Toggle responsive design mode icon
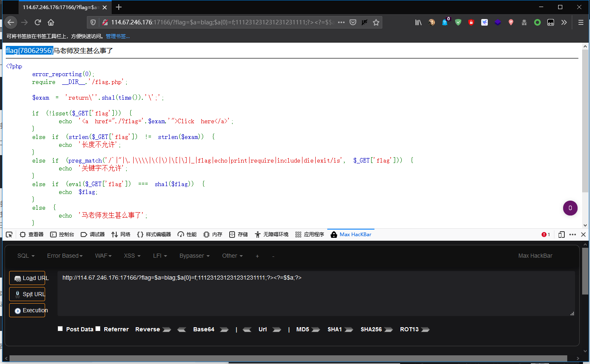Screen dimensions: 590x364 pos(561,235)
